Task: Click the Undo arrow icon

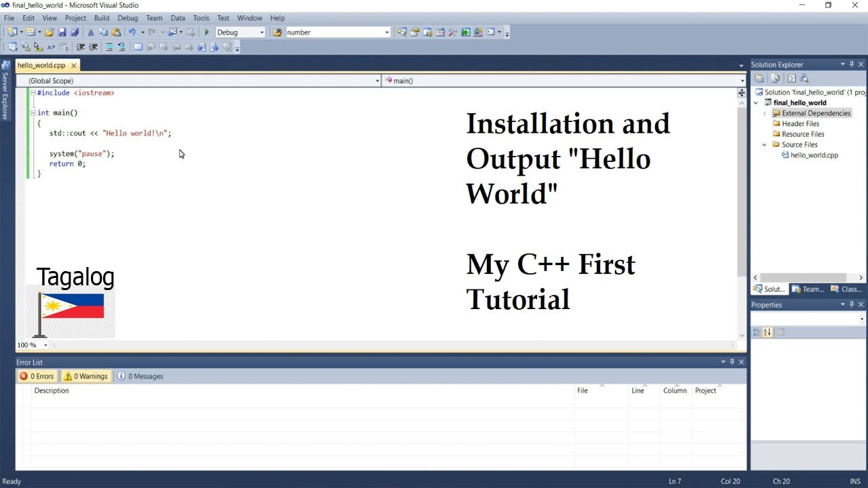Action: coord(132,32)
